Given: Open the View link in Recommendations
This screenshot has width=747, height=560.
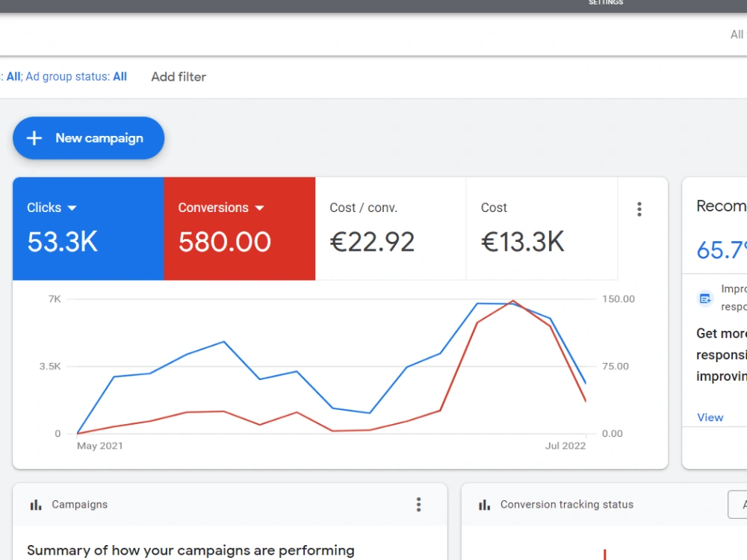Looking at the screenshot, I should [x=710, y=417].
